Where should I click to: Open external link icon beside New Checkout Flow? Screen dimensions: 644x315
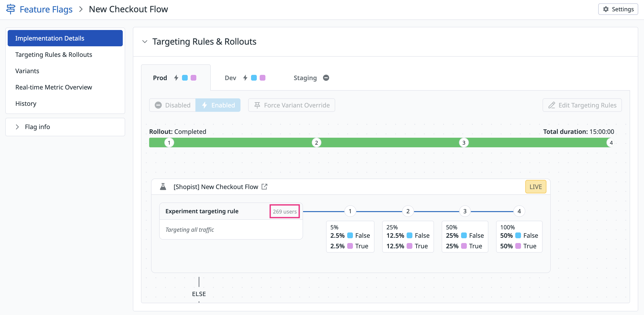tap(264, 187)
